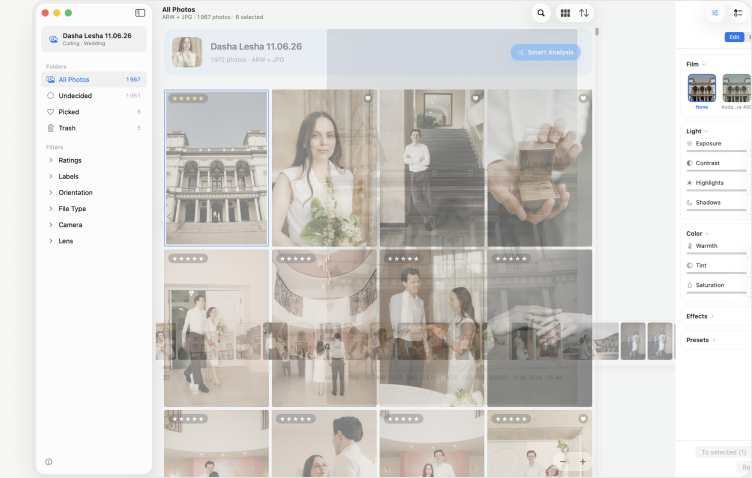
Task: Toggle heart on the ring box photo
Action: (x=583, y=98)
